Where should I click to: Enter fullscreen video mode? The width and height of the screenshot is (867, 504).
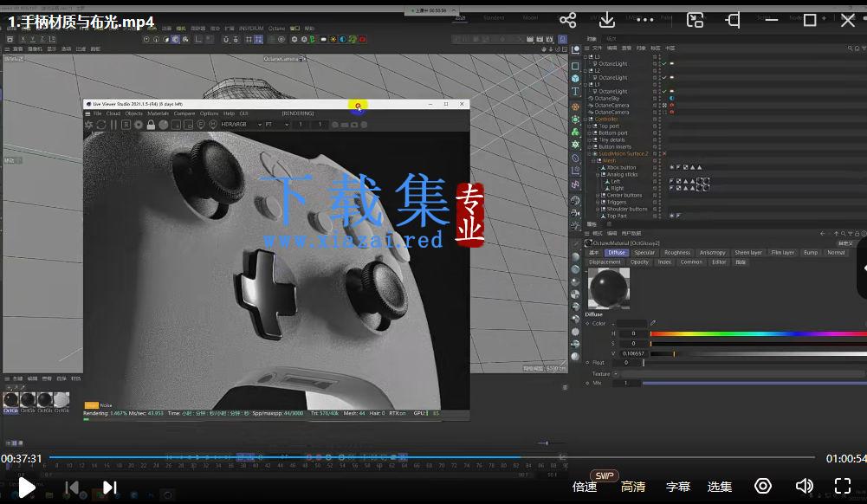(x=843, y=486)
